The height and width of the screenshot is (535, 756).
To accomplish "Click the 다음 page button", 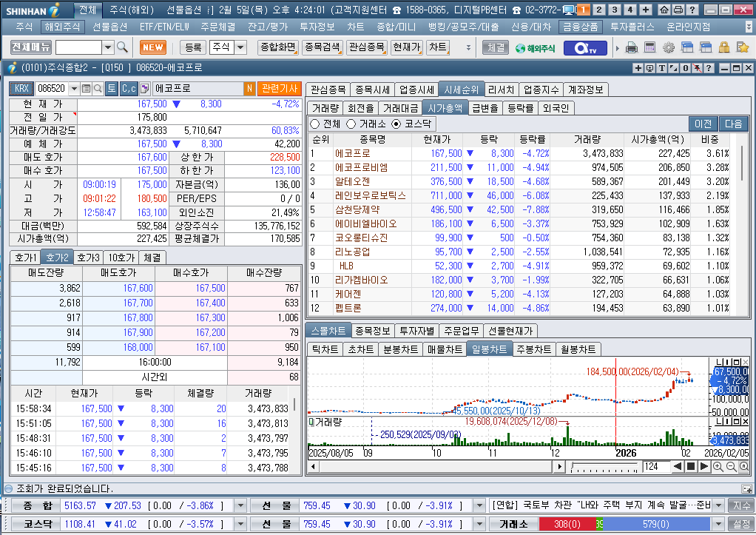I will tap(733, 124).
